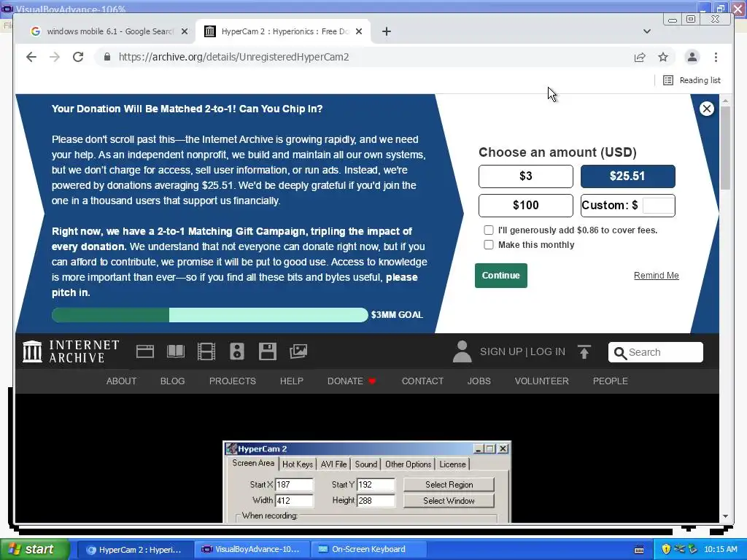Image resolution: width=747 pixels, height=560 pixels.
Task: Click the page scrollbar up arrow
Action: [x=725, y=101]
